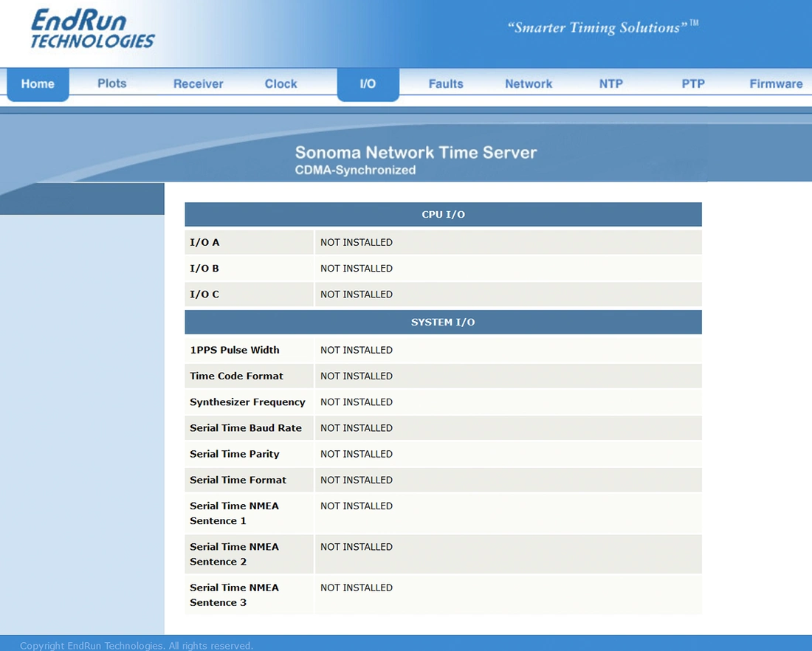Screen dimensions: 812x651
Task: Click the EndRun Technologies logo
Action: click(x=92, y=29)
